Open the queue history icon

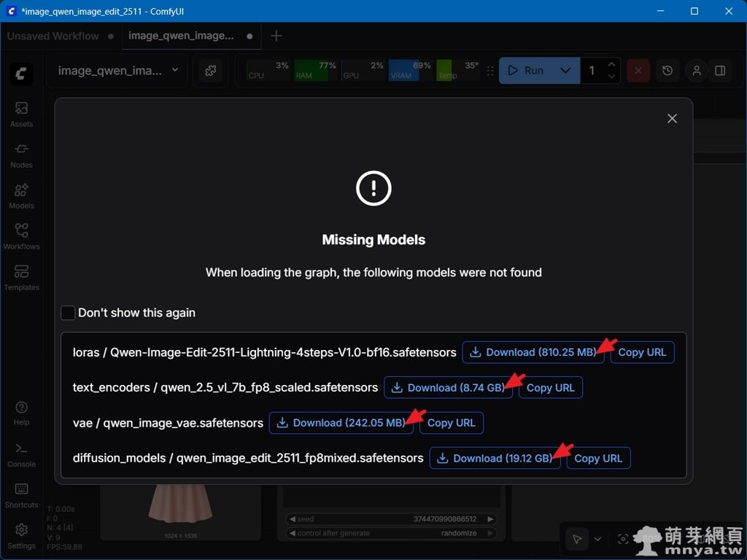(667, 71)
